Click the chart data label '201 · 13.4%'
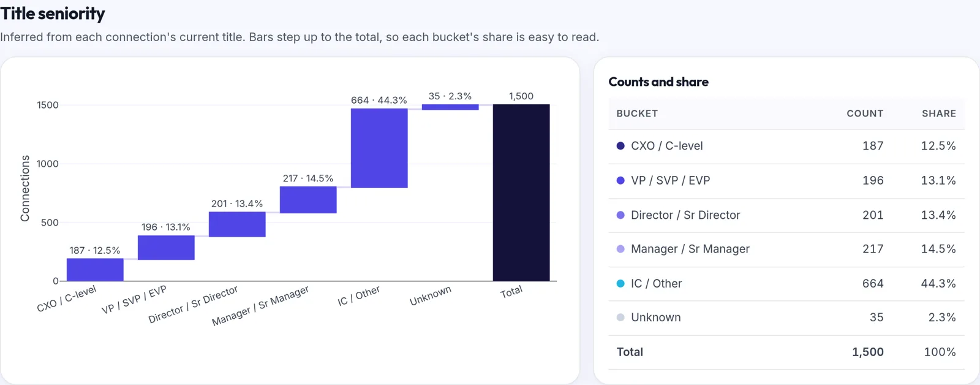980x385 pixels. (x=237, y=204)
